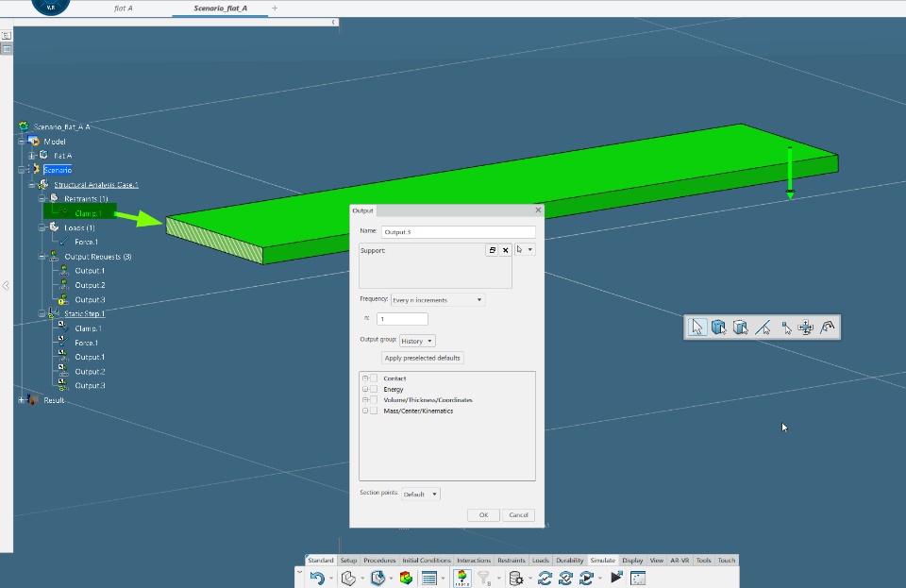Check the Contact output checkbox
Screen dimensions: 906x588
(x=374, y=378)
